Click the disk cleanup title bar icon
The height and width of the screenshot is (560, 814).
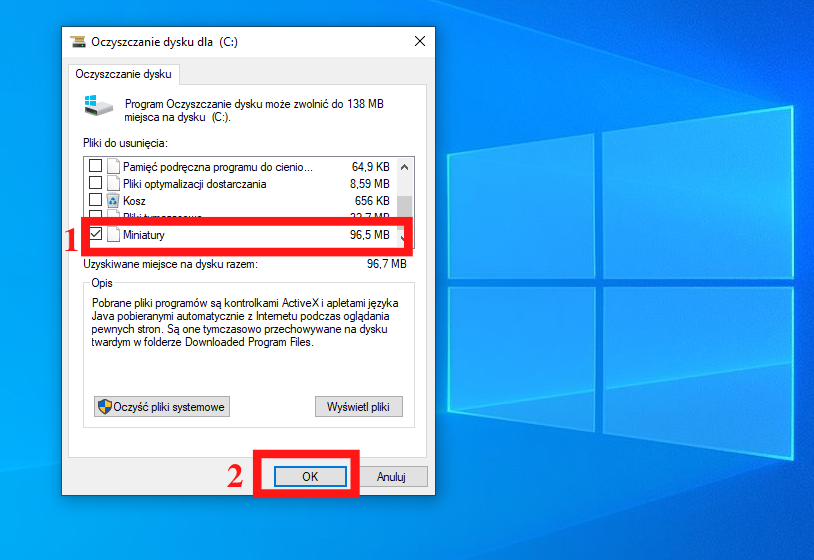78,42
